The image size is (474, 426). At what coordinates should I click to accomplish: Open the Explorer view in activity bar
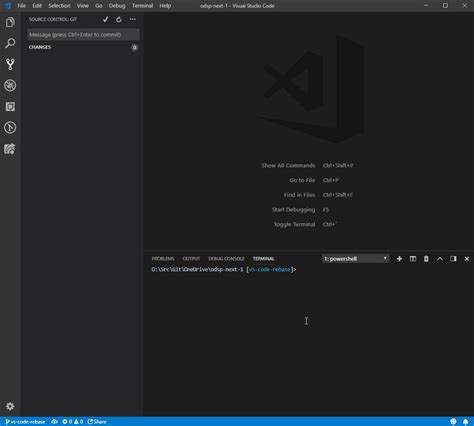tap(10, 22)
